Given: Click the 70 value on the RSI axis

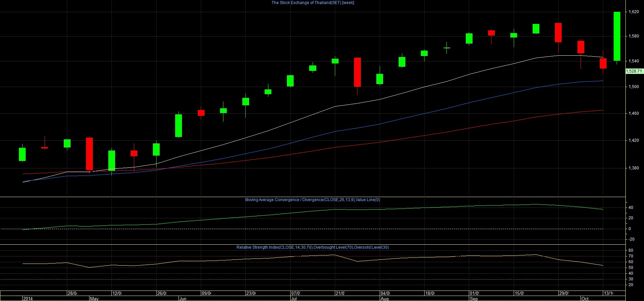Looking at the screenshot, I should [x=630, y=256].
